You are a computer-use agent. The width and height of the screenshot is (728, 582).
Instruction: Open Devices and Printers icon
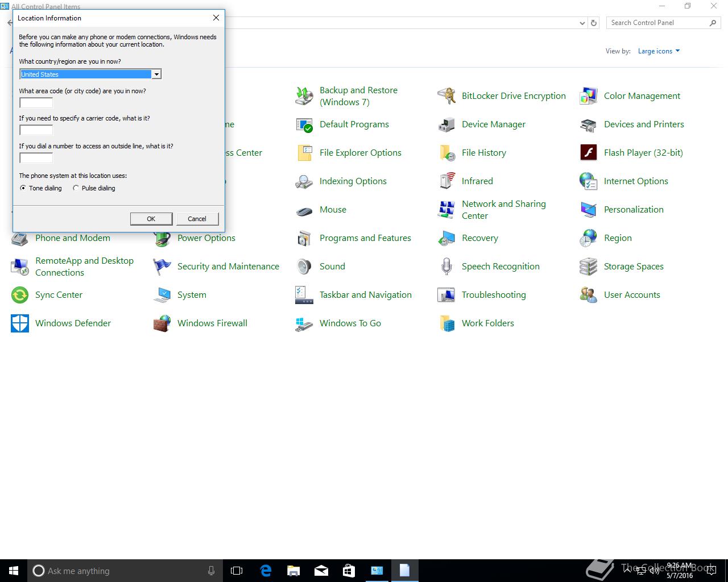coord(589,124)
